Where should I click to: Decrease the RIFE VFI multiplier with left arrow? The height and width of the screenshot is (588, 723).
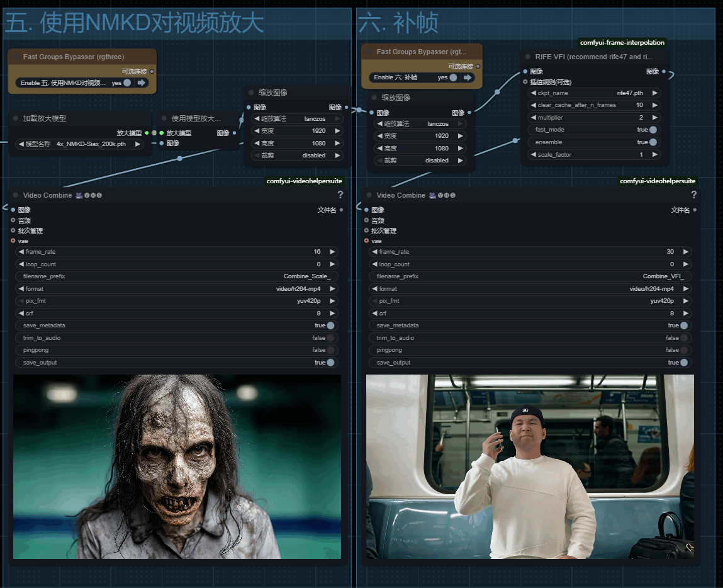click(534, 118)
